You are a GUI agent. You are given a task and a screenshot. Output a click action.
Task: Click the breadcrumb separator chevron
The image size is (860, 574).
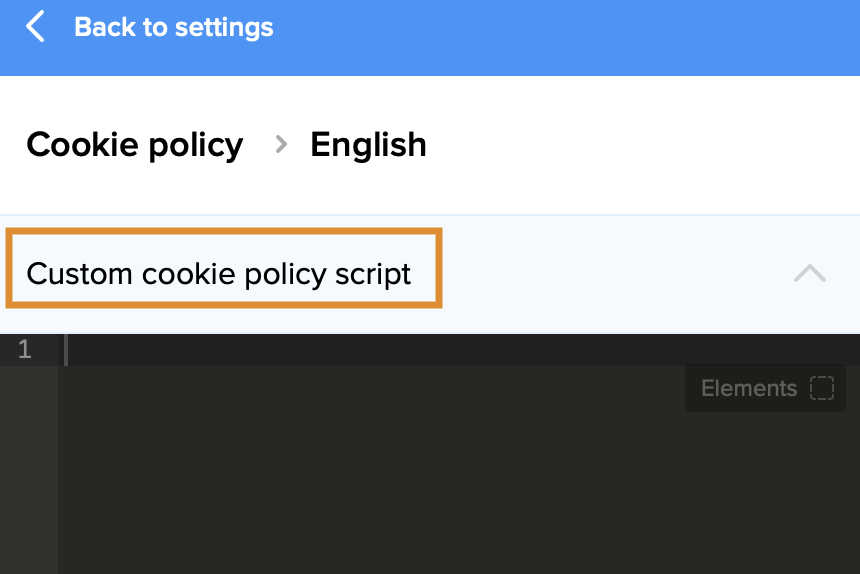point(281,145)
